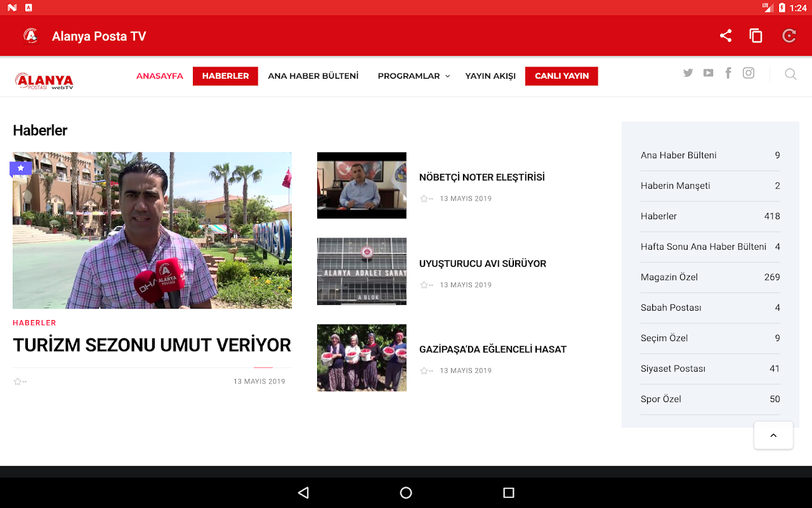Open the Siyaset Postası sidebar category

point(710,369)
